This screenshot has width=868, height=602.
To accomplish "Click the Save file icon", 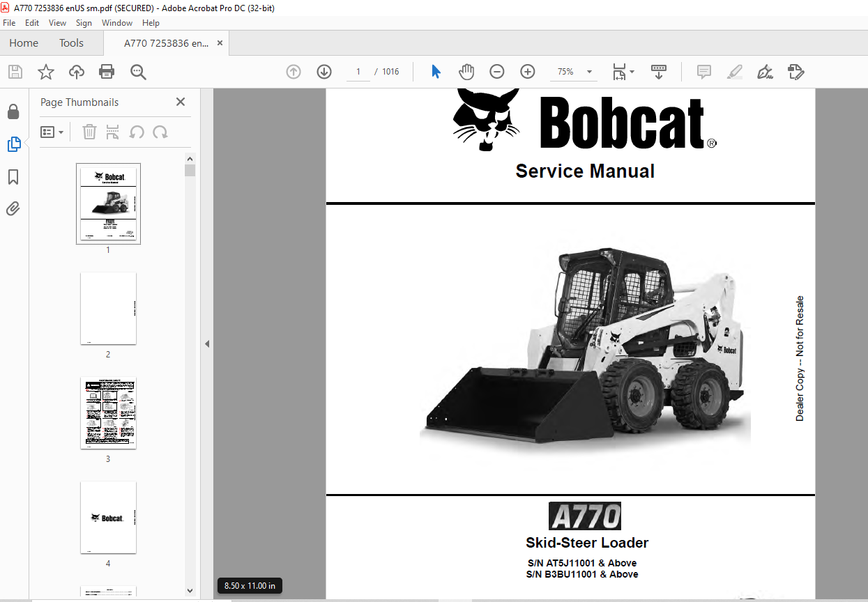I will point(15,72).
